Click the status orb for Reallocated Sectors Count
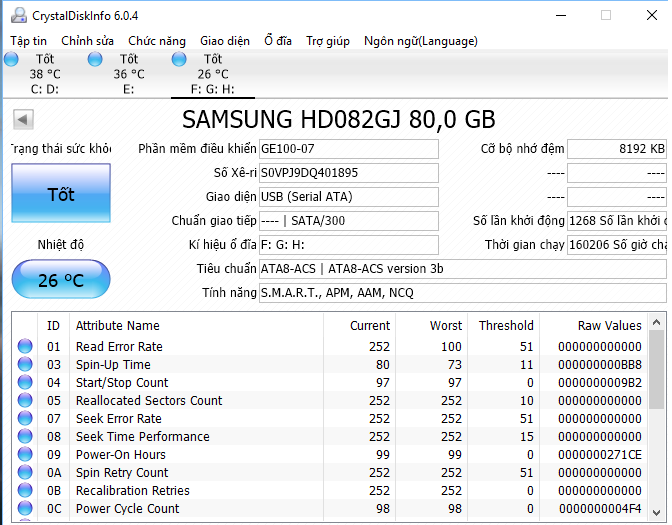Viewport: 672px width, 525px height. [25, 400]
